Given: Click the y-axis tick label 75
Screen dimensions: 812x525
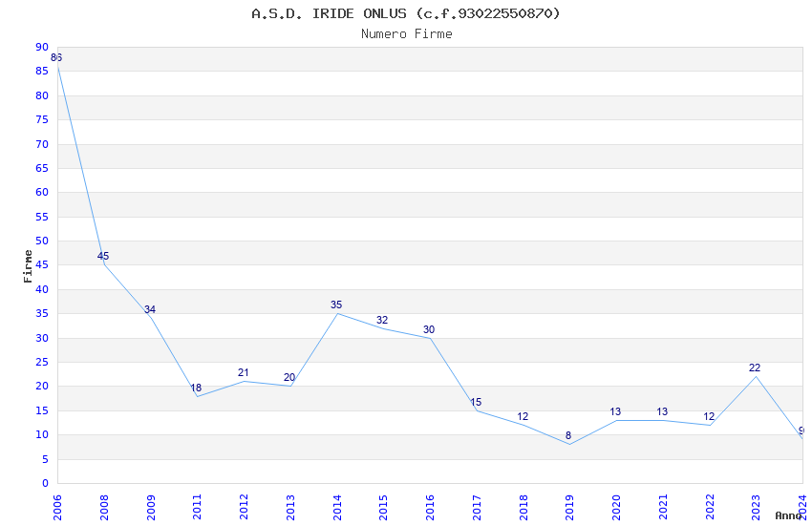Looking at the screenshot, I should (42, 119).
